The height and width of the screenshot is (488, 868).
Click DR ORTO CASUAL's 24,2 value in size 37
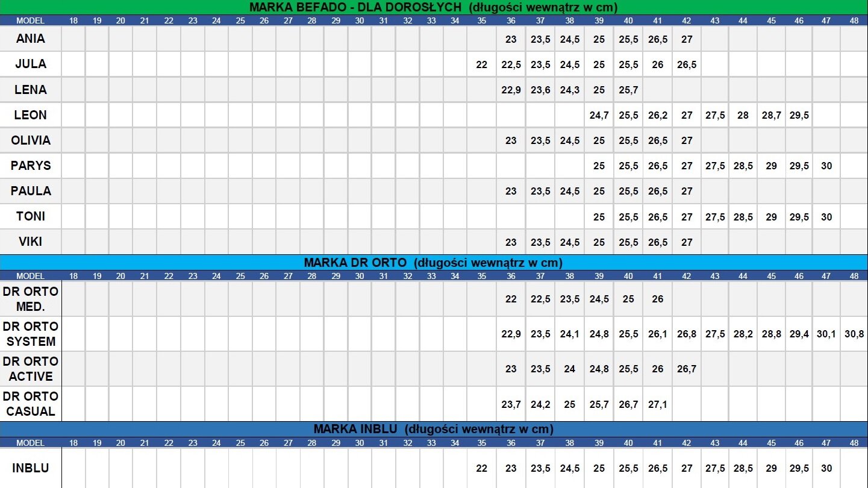click(x=540, y=404)
